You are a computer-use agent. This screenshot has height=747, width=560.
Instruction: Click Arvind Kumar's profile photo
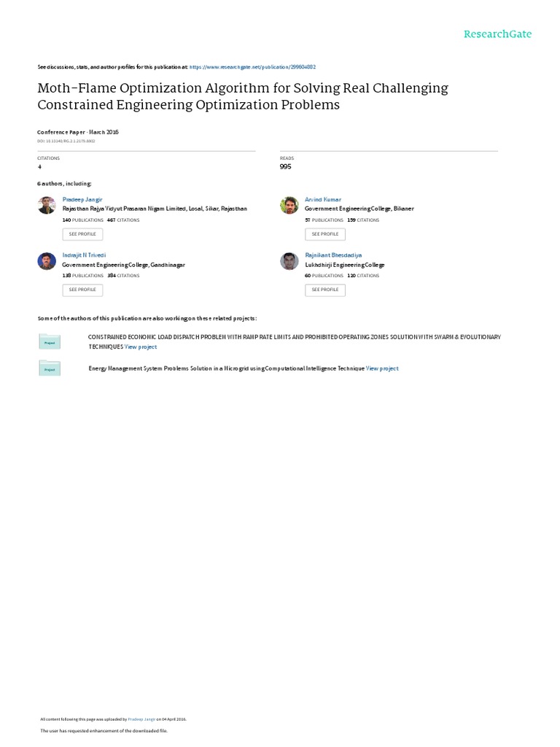289,205
